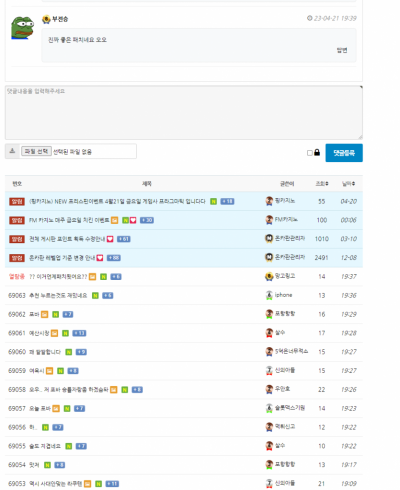Viewport: 400px width, 490px height.
Task: Click the blue +13 comment count on post 69061
Action: [79, 333]
